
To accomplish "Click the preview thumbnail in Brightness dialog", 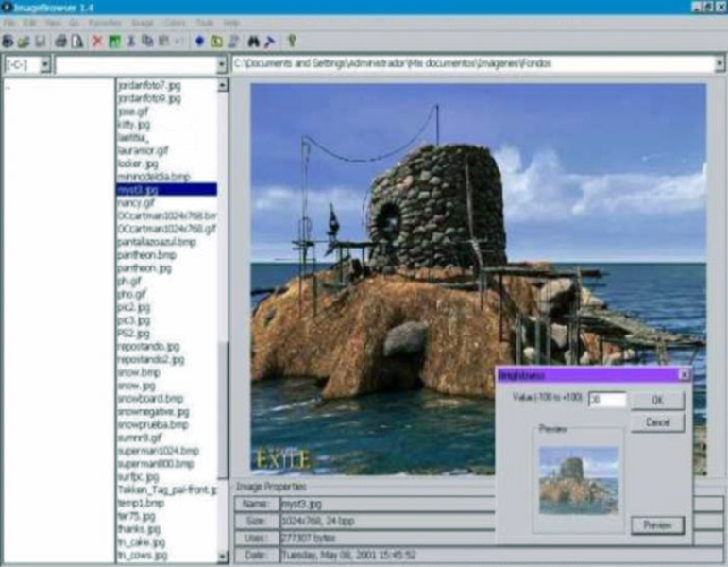I will (579, 480).
